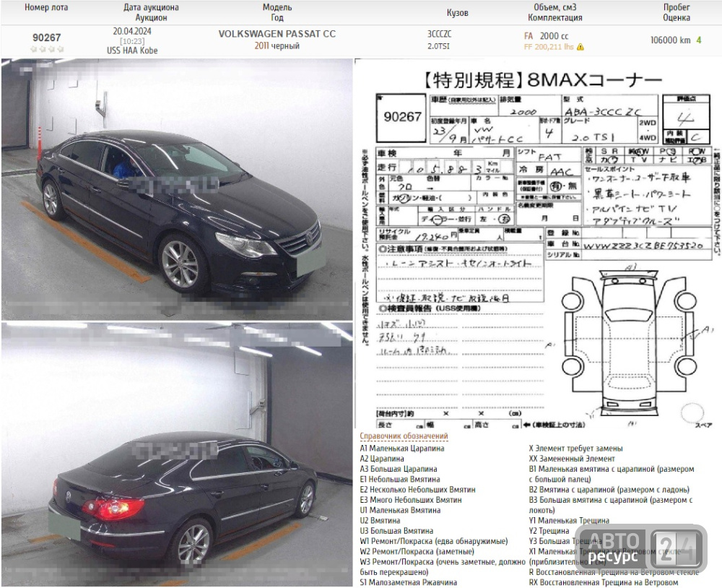Click the Номер лота column header
Image resolution: width=722 pixels, height=588 pixels.
(46, 7)
